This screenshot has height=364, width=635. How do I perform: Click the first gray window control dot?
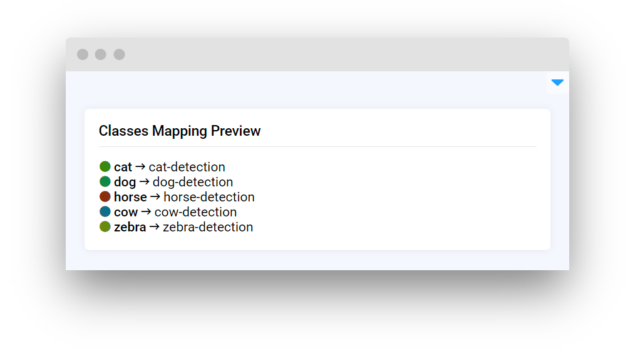[83, 54]
